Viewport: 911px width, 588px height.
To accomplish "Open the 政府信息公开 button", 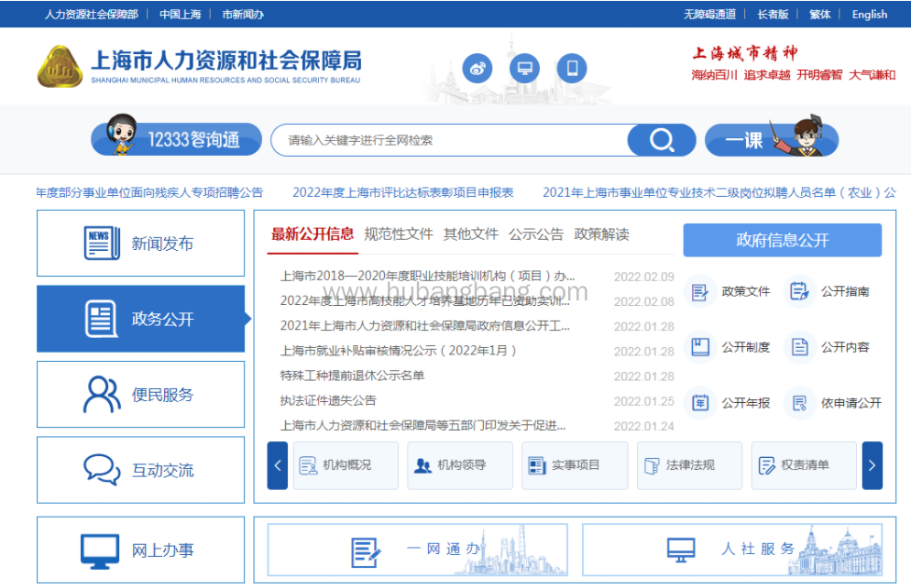I will (x=782, y=240).
